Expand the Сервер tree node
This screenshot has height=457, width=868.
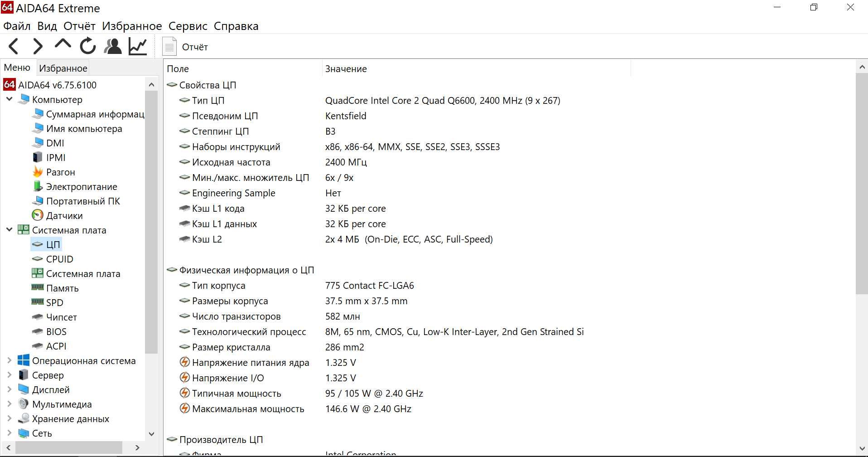[9, 375]
